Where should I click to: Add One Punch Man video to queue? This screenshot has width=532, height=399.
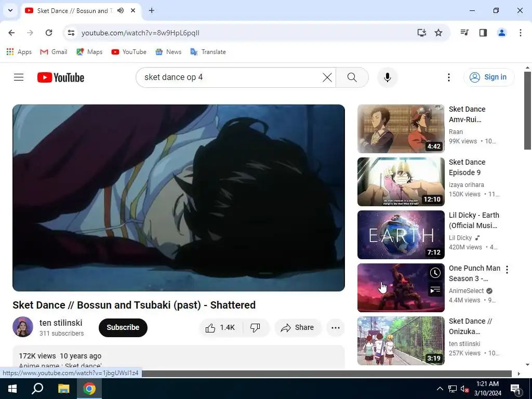tap(435, 290)
